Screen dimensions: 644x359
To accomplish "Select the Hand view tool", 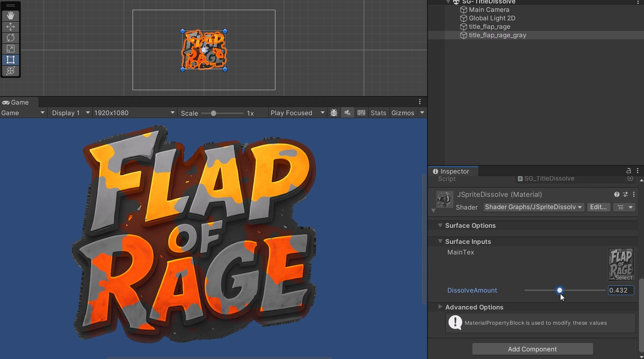I will tap(10, 16).
